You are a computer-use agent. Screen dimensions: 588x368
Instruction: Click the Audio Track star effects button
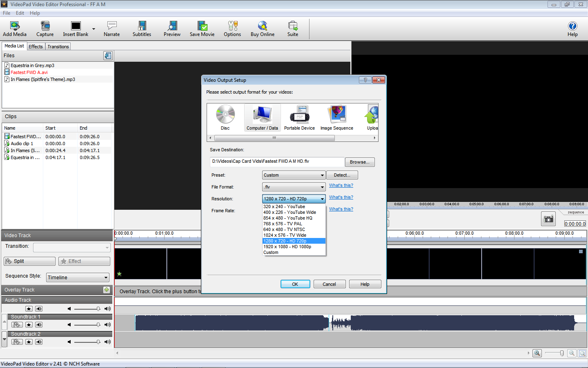[29, 309]
